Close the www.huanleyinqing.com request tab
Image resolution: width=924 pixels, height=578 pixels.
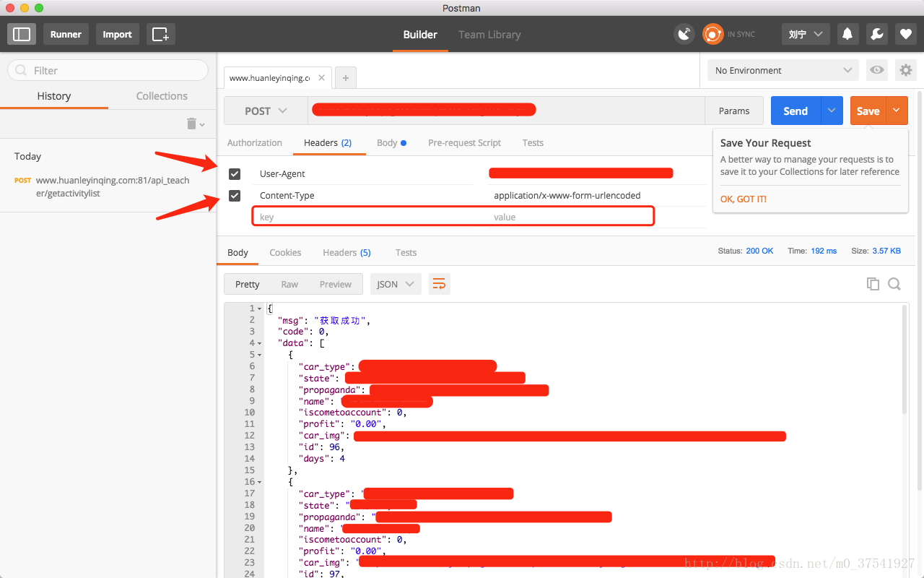point(321,78)
